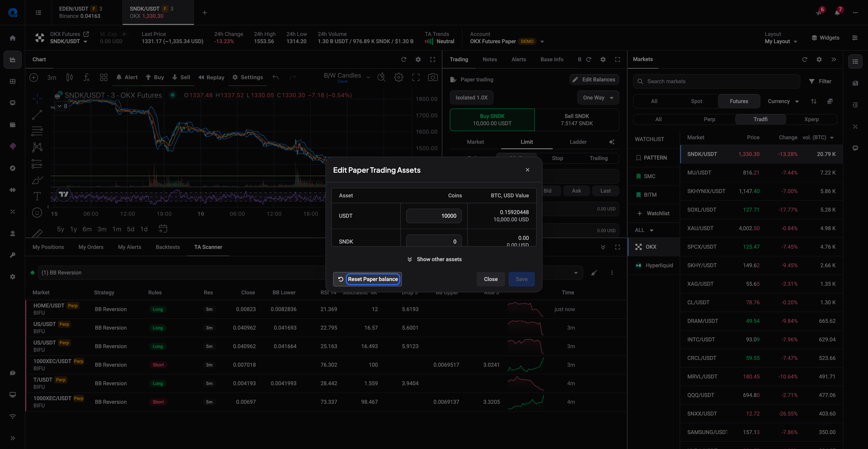Select the emoji icons drawing tool
Viewport: 868px width, 449px height.
[x=37, y=212]
